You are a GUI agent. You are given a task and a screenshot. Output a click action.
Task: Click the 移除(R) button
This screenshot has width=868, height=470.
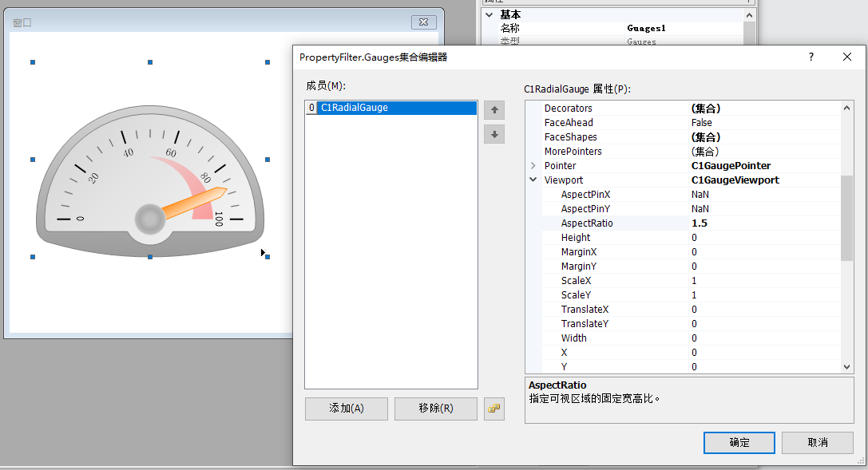click(x=436, y=409)
